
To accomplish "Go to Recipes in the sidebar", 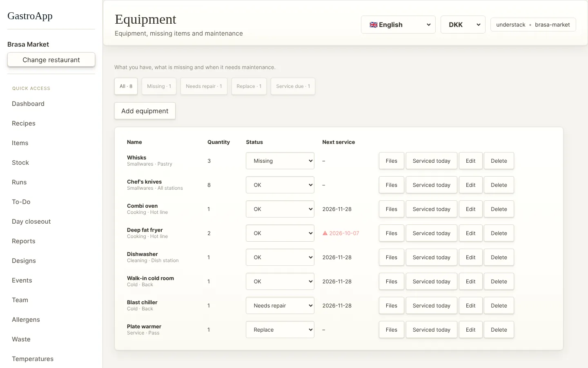I will click(24, 123).
